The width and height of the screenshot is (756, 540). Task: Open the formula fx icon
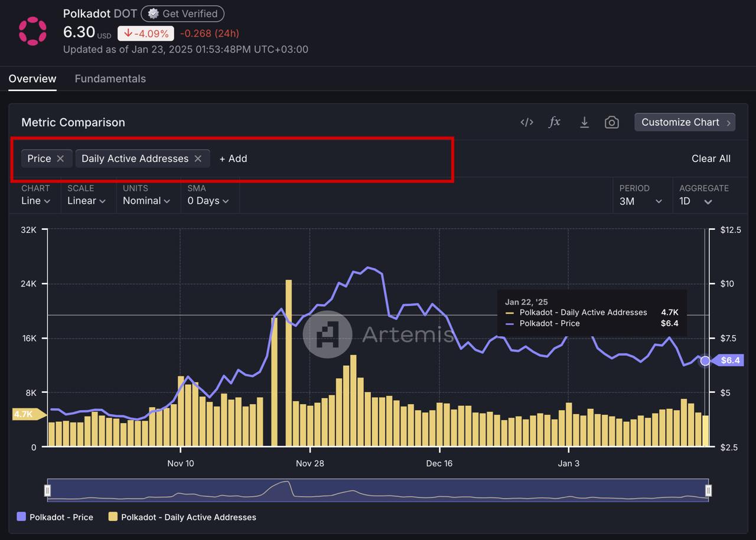555,122
